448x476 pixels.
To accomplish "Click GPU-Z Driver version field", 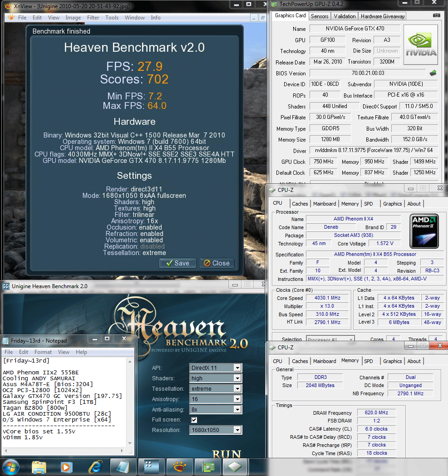I will pos(374,150).
